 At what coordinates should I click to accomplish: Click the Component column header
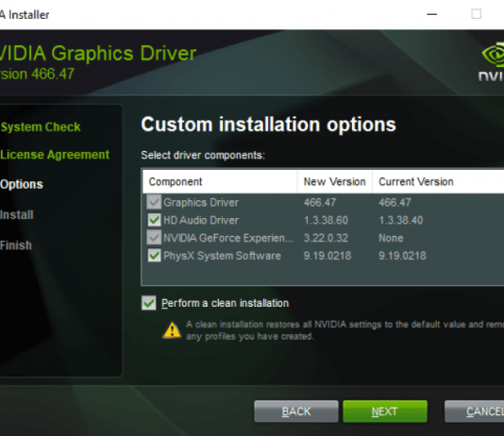tap(220, 182)
